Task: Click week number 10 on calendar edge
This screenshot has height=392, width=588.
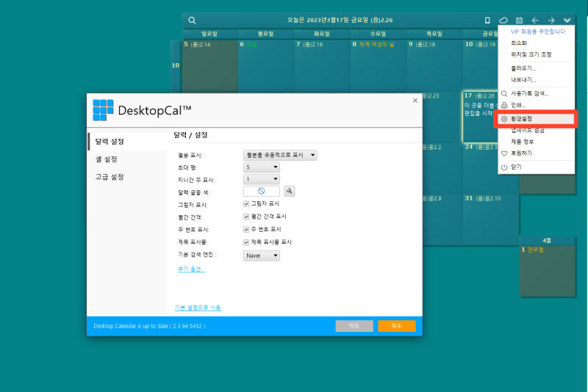Action: 176,65
